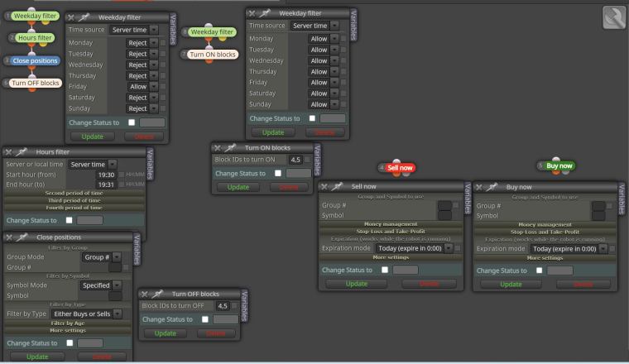Enable Change Status in Close positions
Image resolution: width=629 pixels, height=364 pixels.
70,343
